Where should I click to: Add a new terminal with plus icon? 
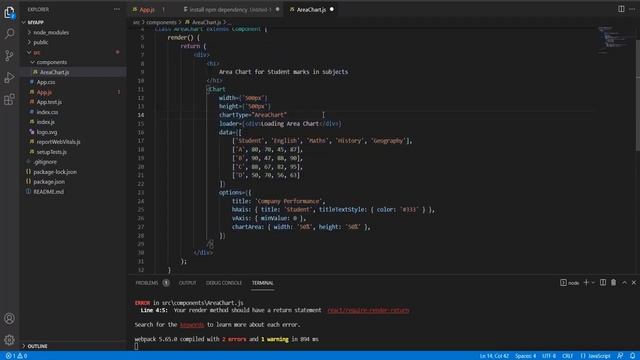[586, 282]
